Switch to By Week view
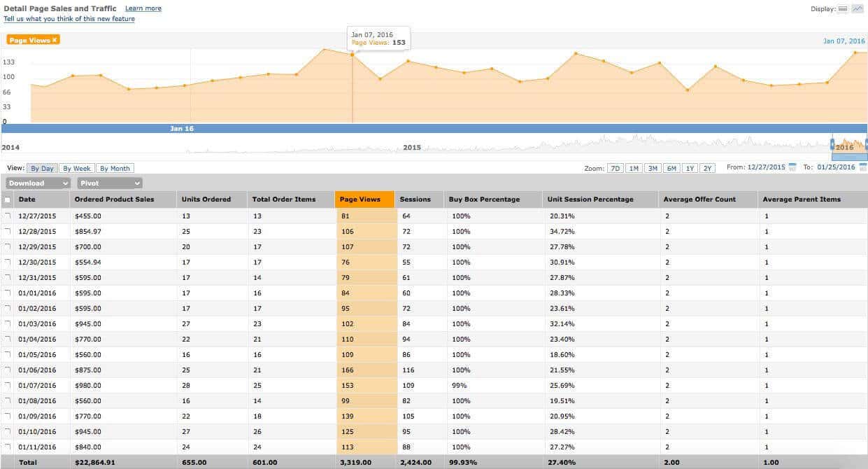The width and height of the screenshot is (868, 469). coord(76,168)
